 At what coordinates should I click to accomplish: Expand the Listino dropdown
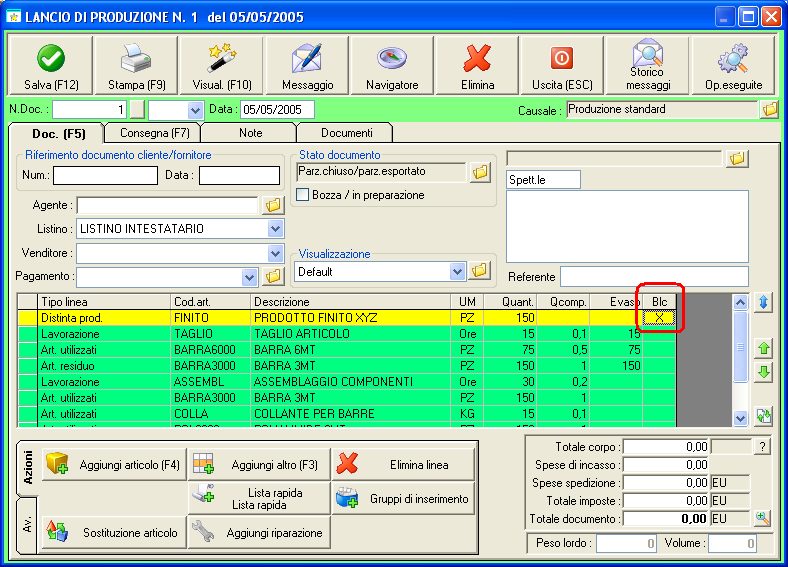click(x=275, y=229)
